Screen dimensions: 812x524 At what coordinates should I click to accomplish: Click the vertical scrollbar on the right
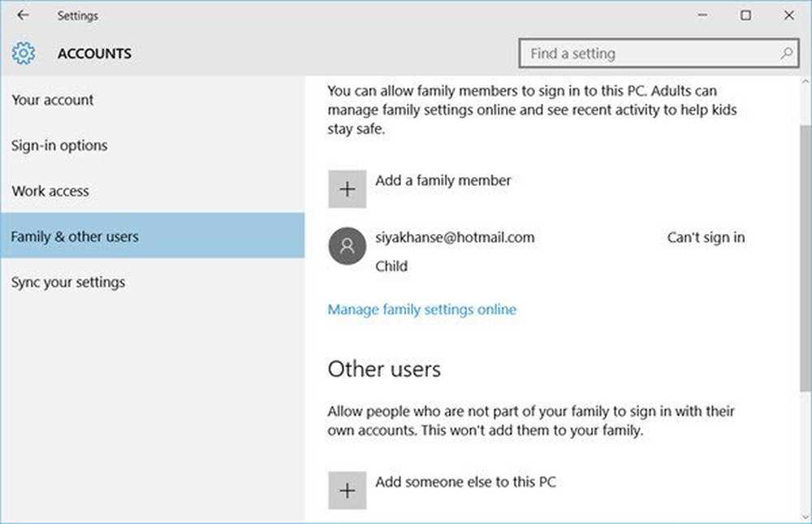tap(804, 244)
